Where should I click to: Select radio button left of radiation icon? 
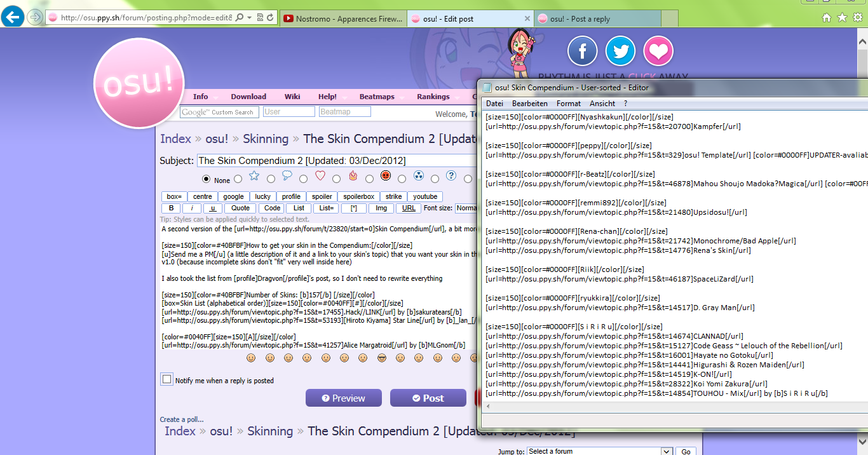point(402,179)
